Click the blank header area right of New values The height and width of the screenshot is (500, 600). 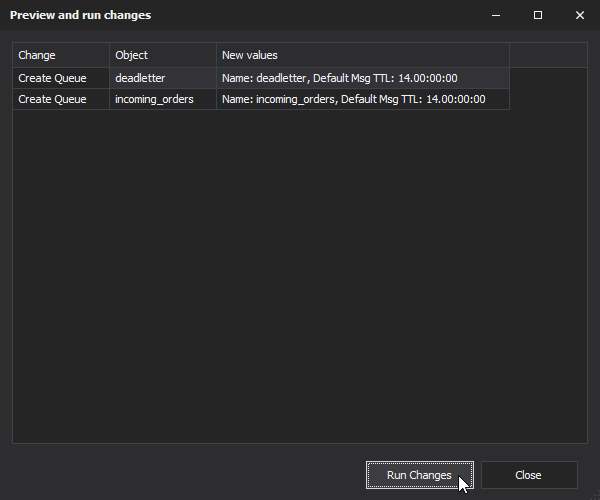pyautogui.click(x=548, y=55)
